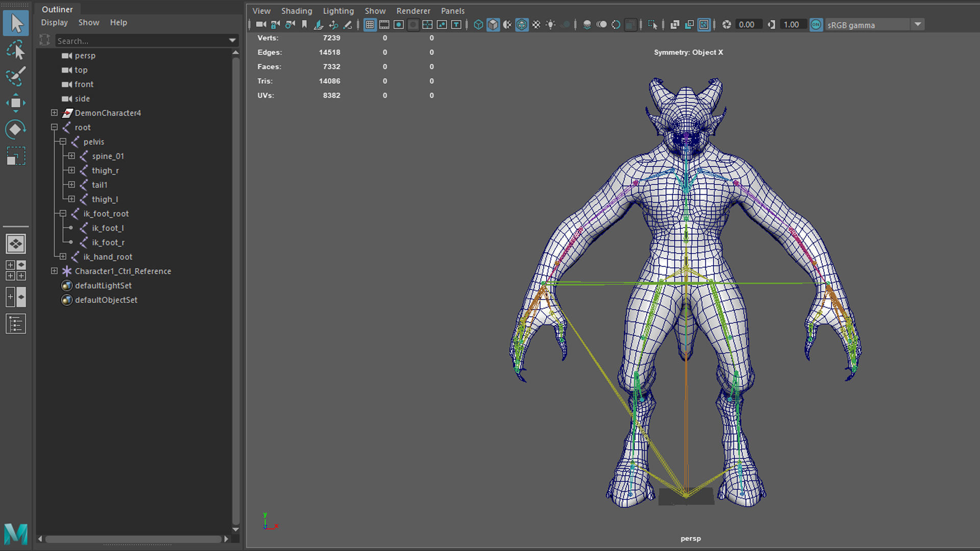980x551 pixels.
Task: Expand the thigh_r joint
Action: tap(71, 170)
